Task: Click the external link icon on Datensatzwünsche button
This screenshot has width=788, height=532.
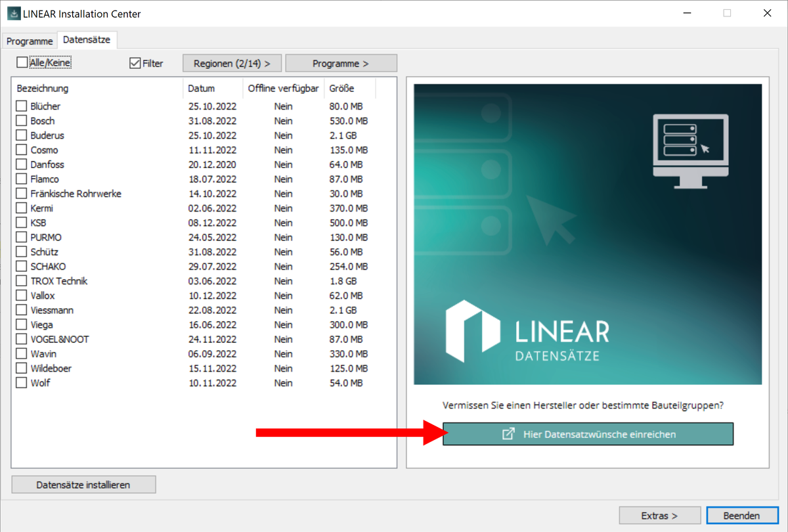Action: click(508, 434)
